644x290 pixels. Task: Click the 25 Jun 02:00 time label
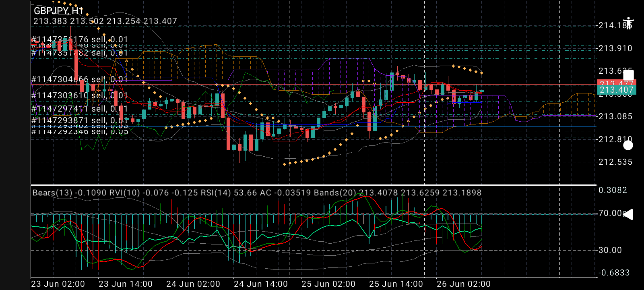328,284
